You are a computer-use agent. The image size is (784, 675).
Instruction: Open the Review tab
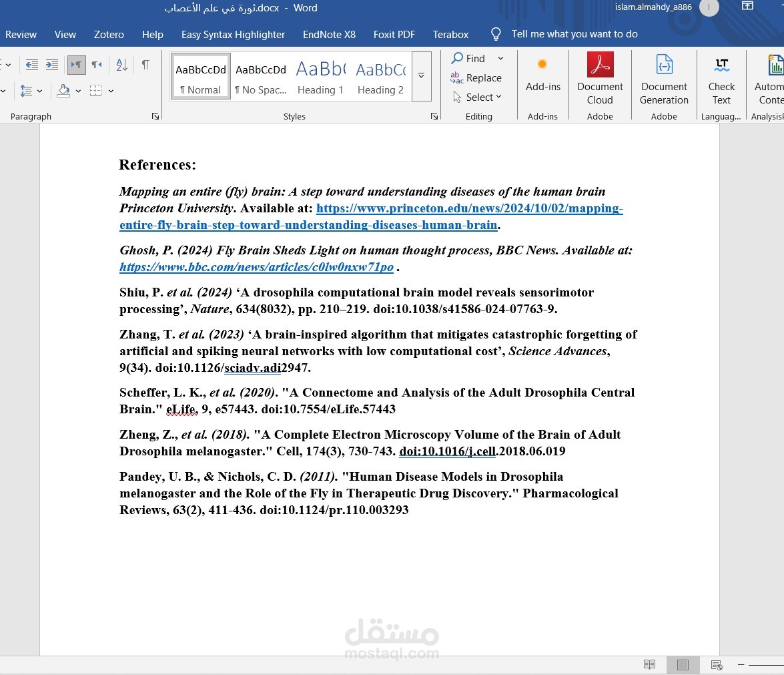point(21,35)
